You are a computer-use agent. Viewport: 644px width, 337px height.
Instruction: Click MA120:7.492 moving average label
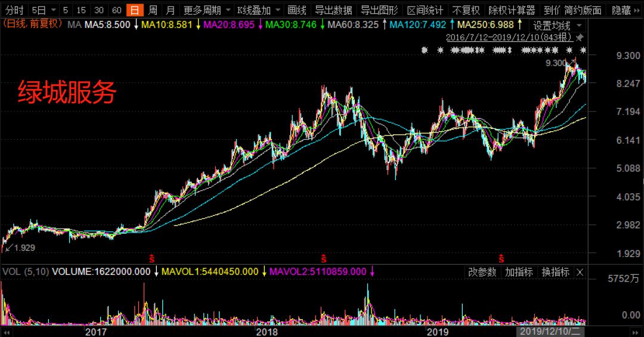point(417,24)
